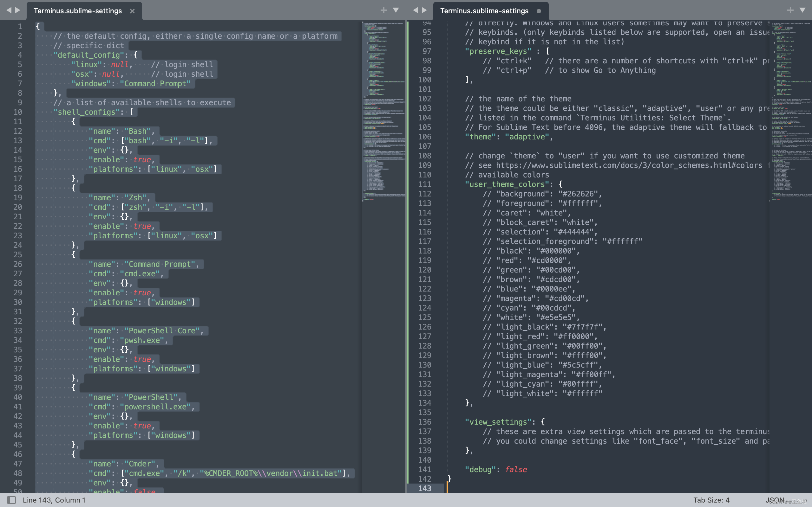The image size is (812, 507).
Task: Click the sidebar toggle icon in the status bar
Action: [x=11, y=500]
